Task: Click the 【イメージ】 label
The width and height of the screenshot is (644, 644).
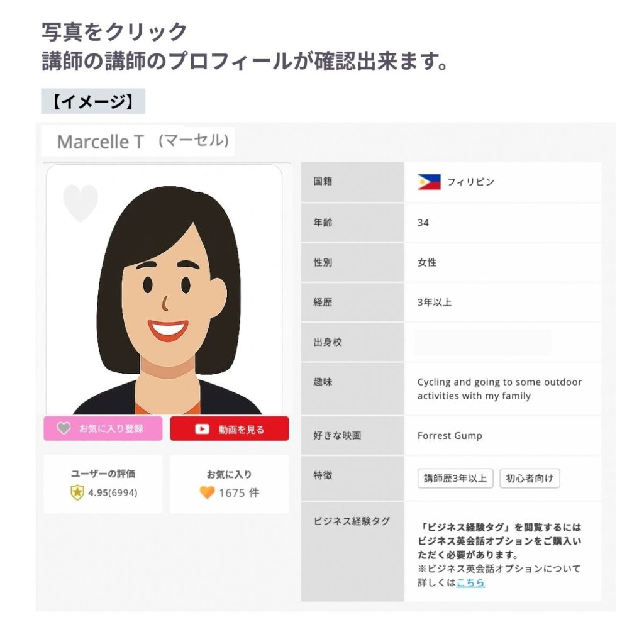Action: [x=93, y=101]
